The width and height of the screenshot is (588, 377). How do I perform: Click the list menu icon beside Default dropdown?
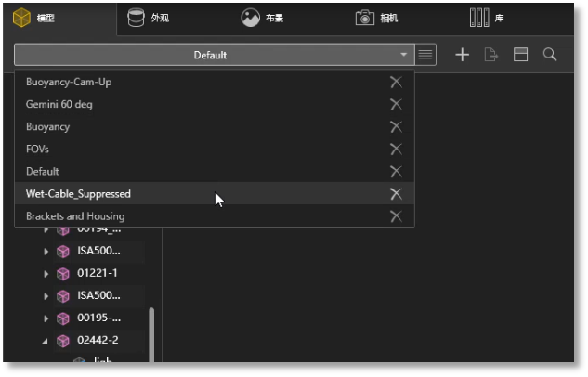(425, 55)
